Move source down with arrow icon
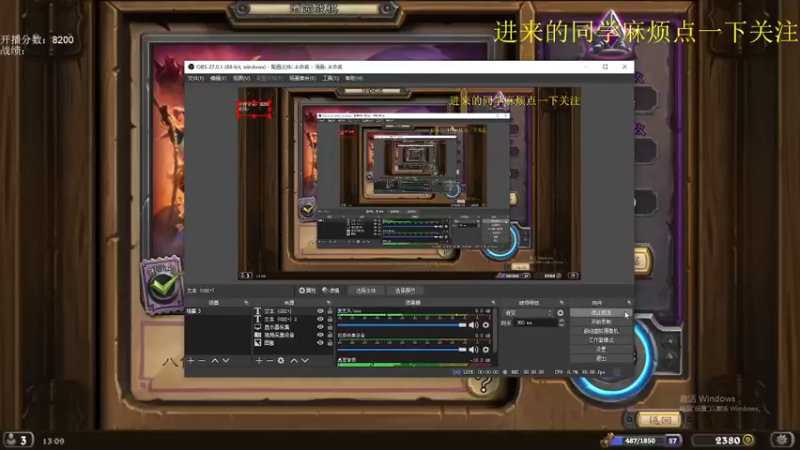The image size is (800, 450). (x=305, y=360)
